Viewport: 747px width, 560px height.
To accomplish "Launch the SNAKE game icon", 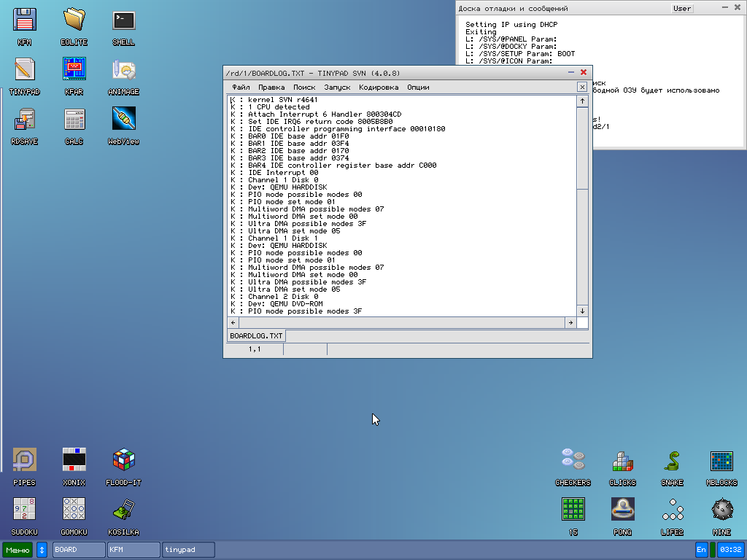I will pos(672,462).
